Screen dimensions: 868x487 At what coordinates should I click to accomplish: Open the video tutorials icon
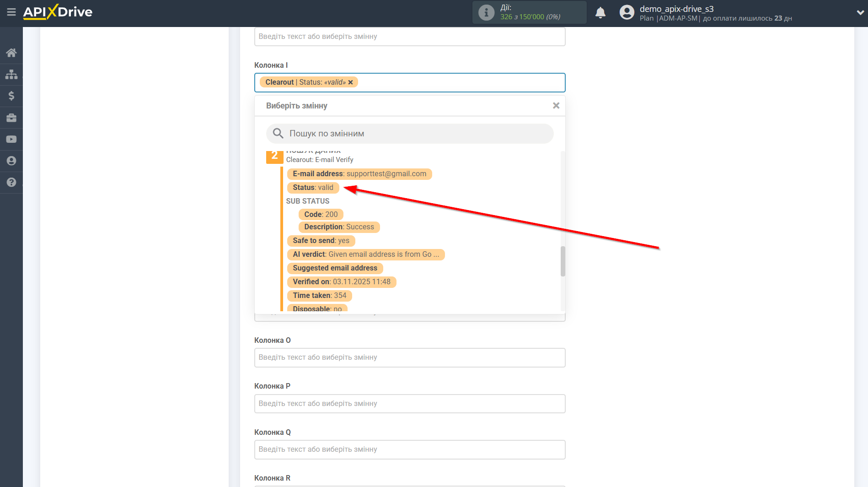(11, 139)
